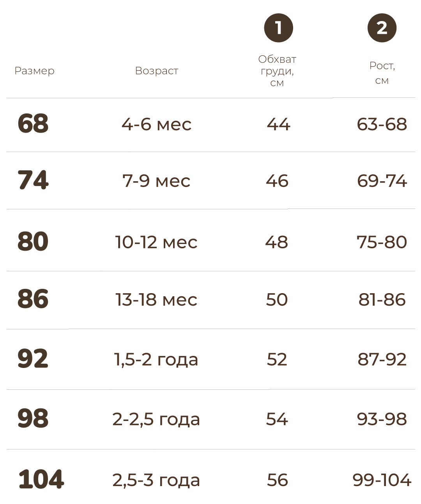Select size 104 at the bottom

pyautogui.click(x=41, y=479)
